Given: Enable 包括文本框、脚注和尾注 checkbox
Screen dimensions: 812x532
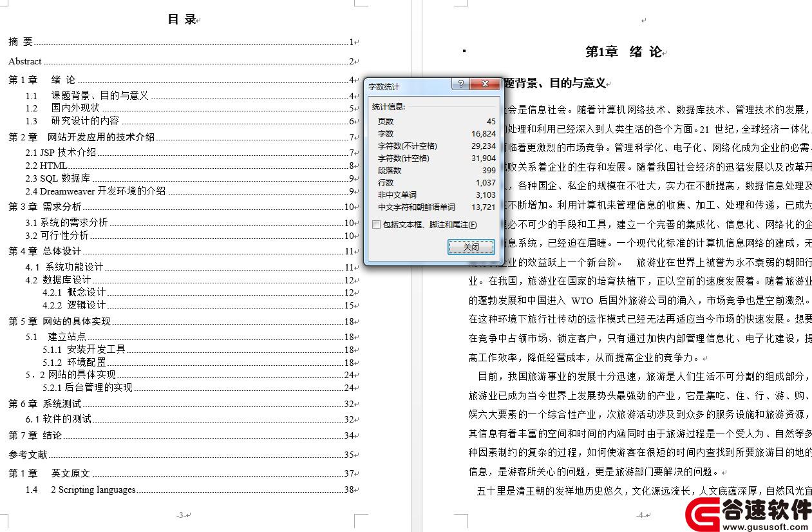Looking at the screenshot, I should (377, 225).
